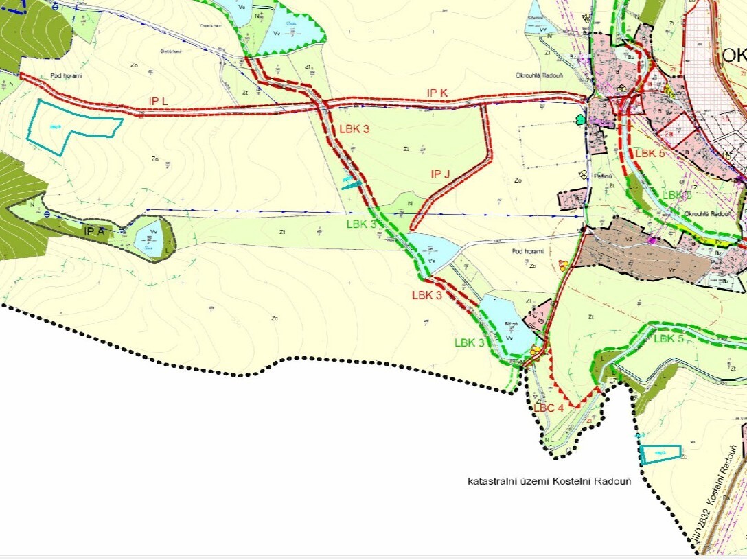Click the brown Vz production area
The width and height of the screenshot is (747, 560).
[632, 255]
